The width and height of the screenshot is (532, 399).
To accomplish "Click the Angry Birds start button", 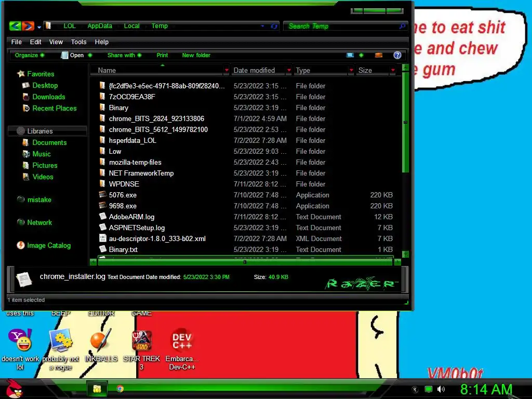I will point(14,389).
